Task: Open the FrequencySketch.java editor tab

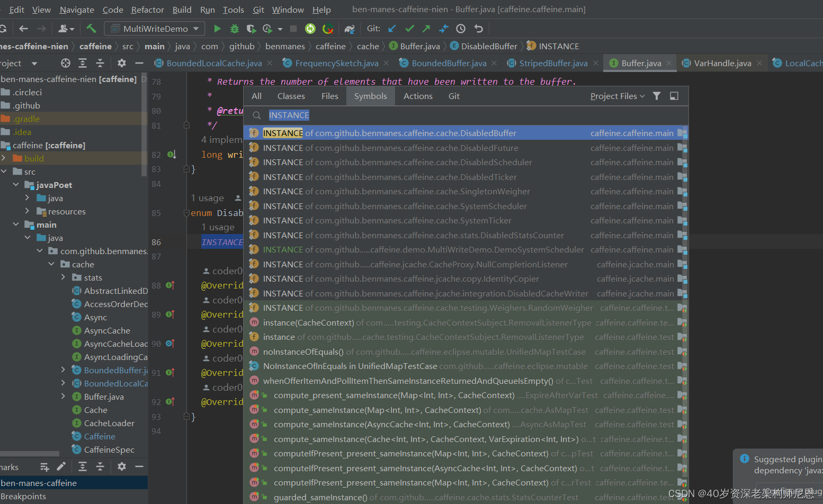Action: point(336,63)
